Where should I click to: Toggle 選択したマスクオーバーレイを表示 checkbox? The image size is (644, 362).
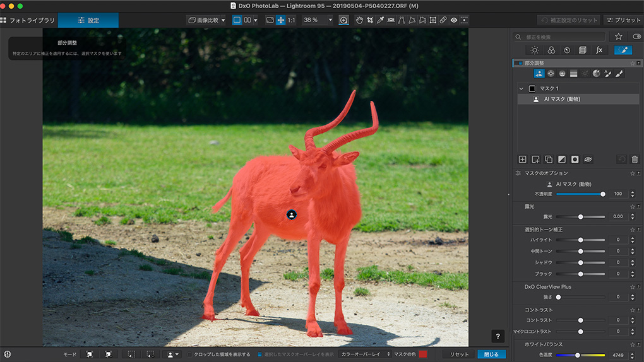pos(259,354)
